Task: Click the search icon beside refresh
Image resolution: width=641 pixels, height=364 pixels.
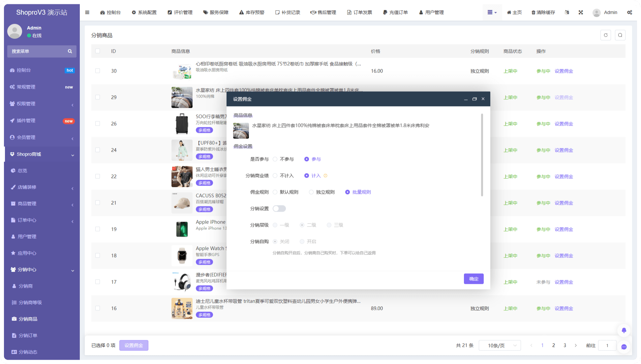Action: tap(620, 35)
